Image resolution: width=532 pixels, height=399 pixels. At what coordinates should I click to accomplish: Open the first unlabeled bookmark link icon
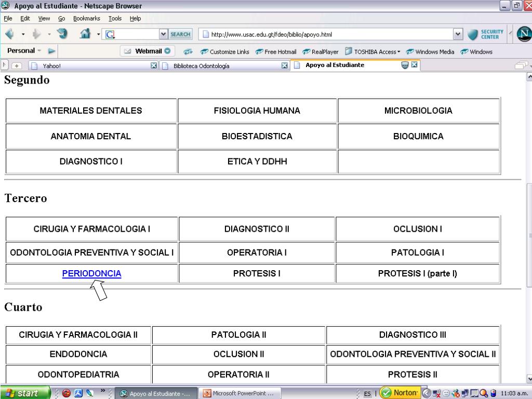point(188,51)
